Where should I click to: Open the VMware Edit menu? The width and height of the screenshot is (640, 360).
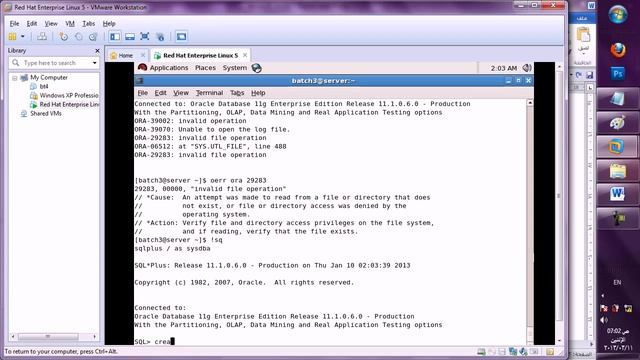pos(32,24)
